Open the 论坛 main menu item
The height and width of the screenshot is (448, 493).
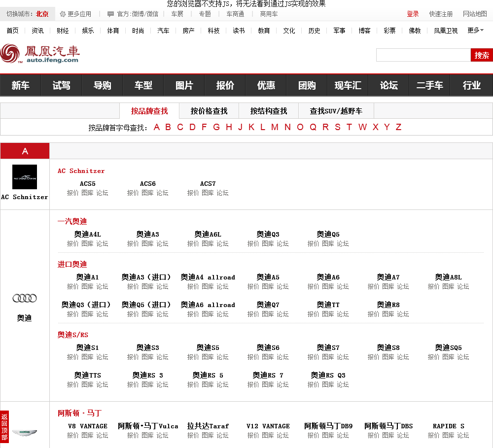(389, 85)
